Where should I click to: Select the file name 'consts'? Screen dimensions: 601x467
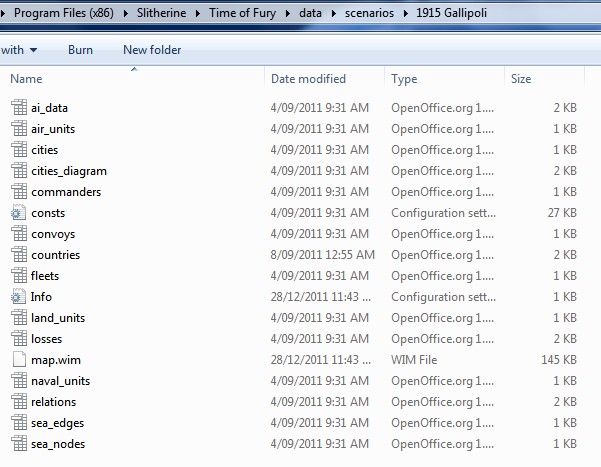[x=48, y=213]
